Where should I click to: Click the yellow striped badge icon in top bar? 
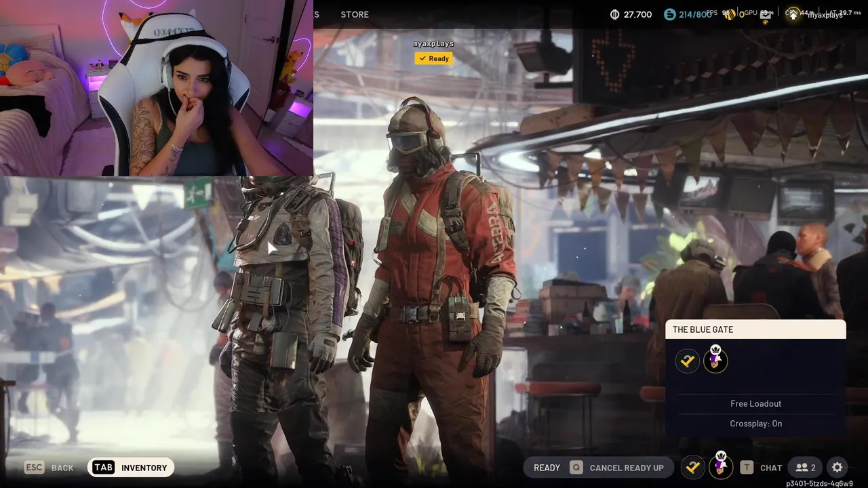(x=731, y=14)
